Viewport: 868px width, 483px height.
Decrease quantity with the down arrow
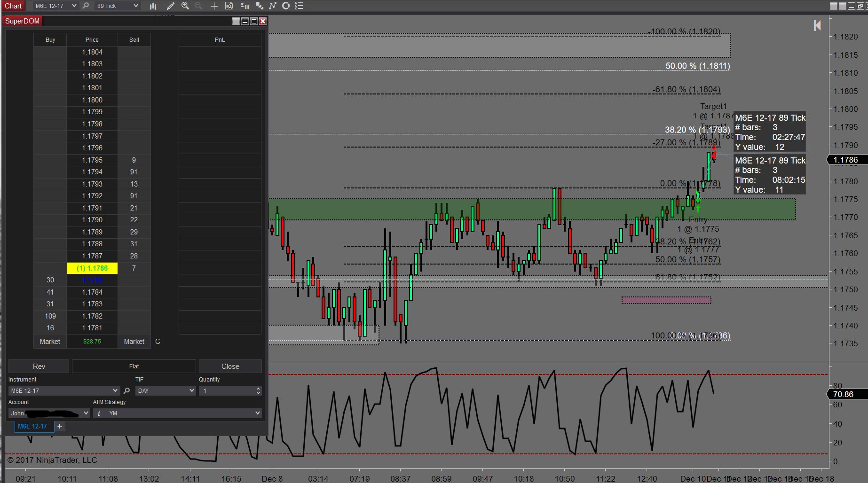259,393
